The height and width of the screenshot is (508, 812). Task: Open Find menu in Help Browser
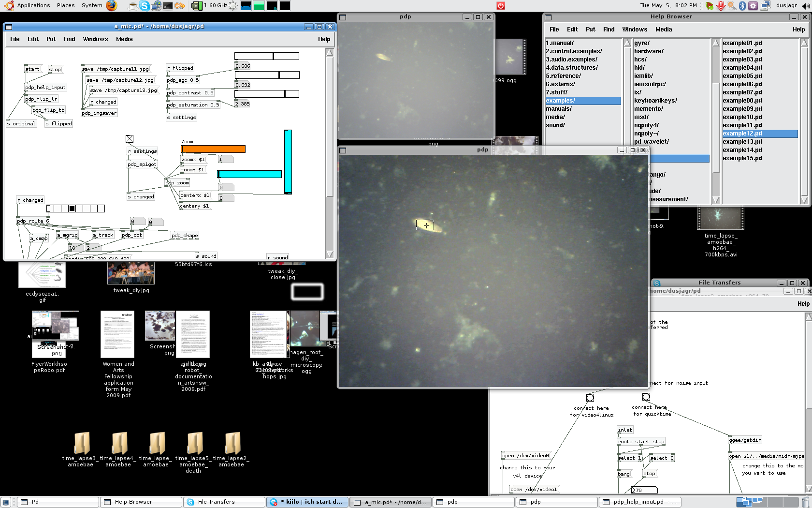[609, 30]
